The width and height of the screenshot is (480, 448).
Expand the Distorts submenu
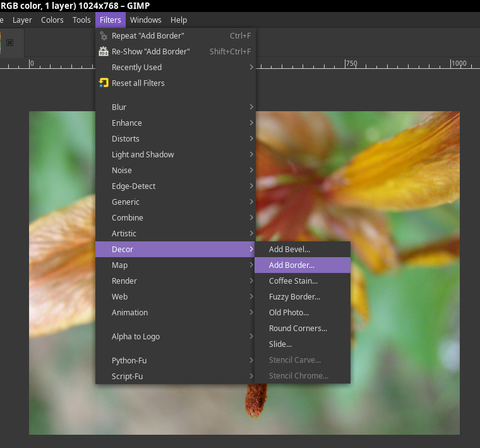pyautogui.click(x=176, y=139)
